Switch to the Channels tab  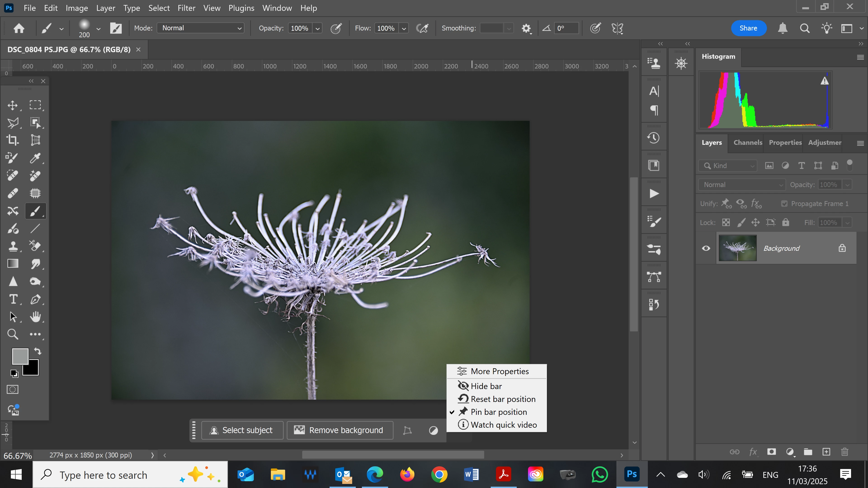[x=748, y=143]
